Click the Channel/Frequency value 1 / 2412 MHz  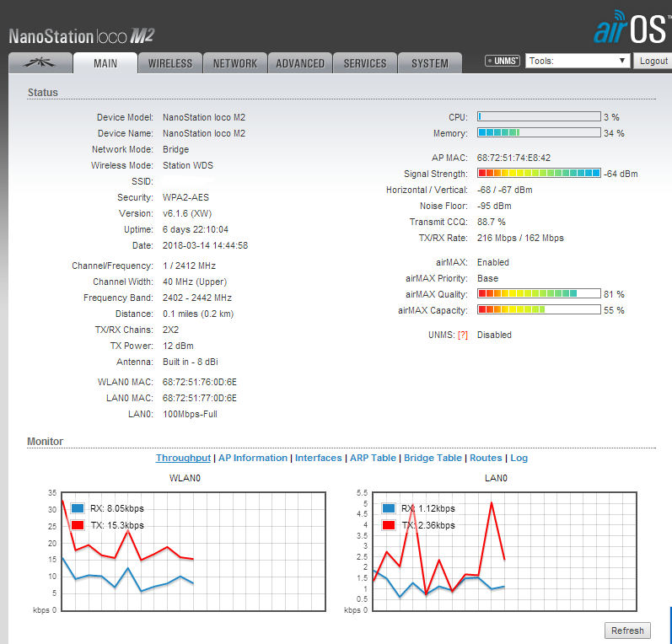pos(189,266)
